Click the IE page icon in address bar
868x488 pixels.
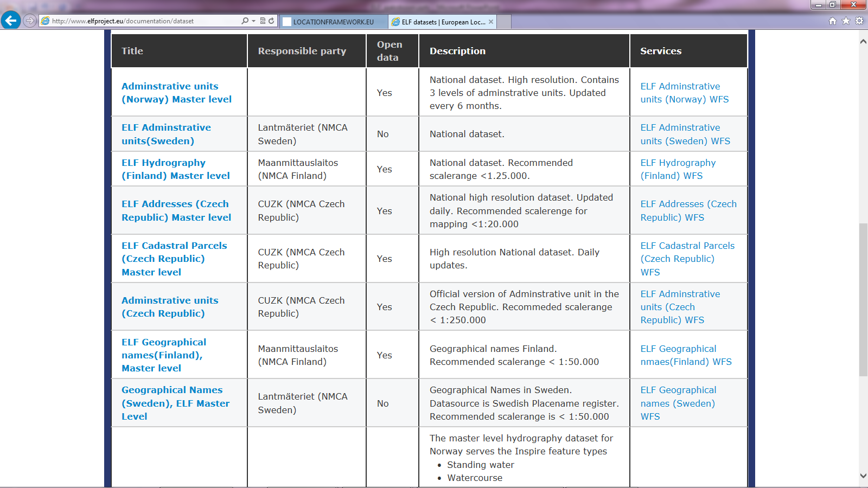[46, 21]
